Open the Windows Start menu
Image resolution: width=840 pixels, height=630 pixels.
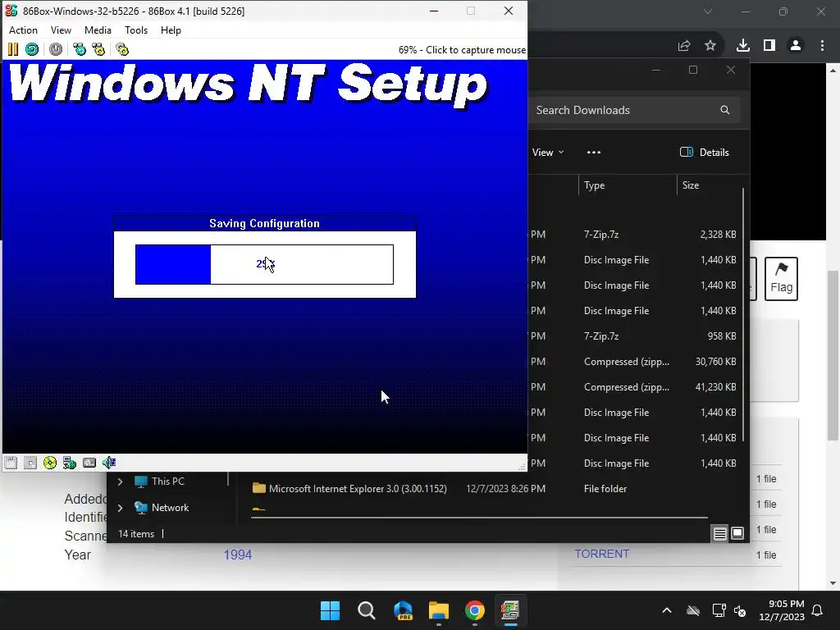[330, 610]
